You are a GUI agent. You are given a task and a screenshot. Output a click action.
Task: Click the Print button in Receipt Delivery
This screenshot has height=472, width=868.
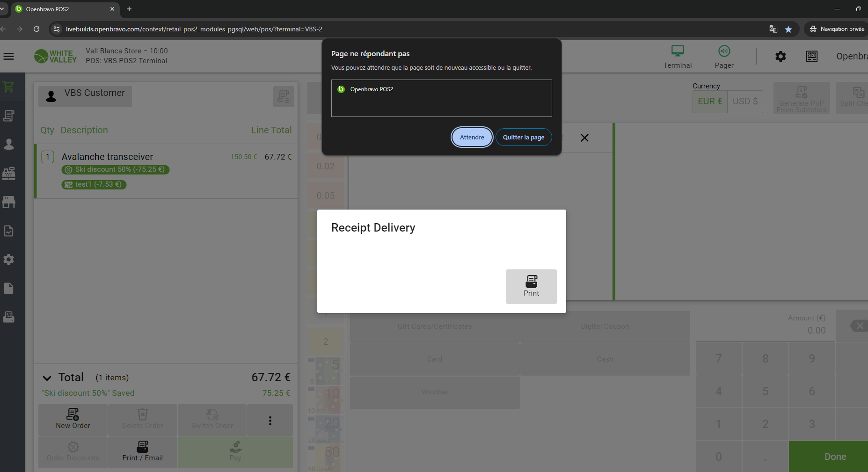(531, 286)
